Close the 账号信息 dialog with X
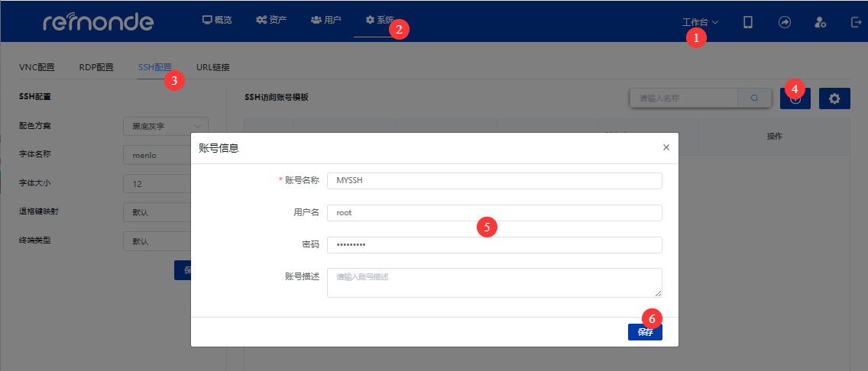The image size is (868, 371). click(666, 147)
